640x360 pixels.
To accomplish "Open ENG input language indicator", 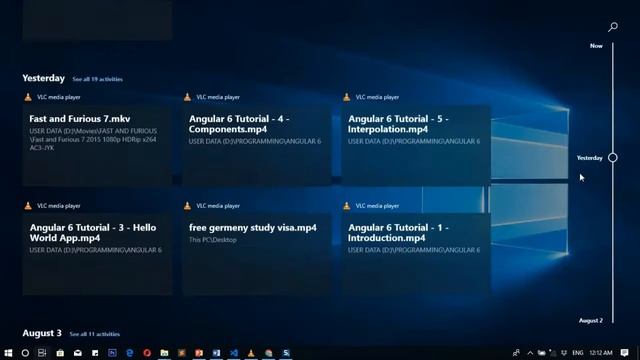I will [578, 353].
